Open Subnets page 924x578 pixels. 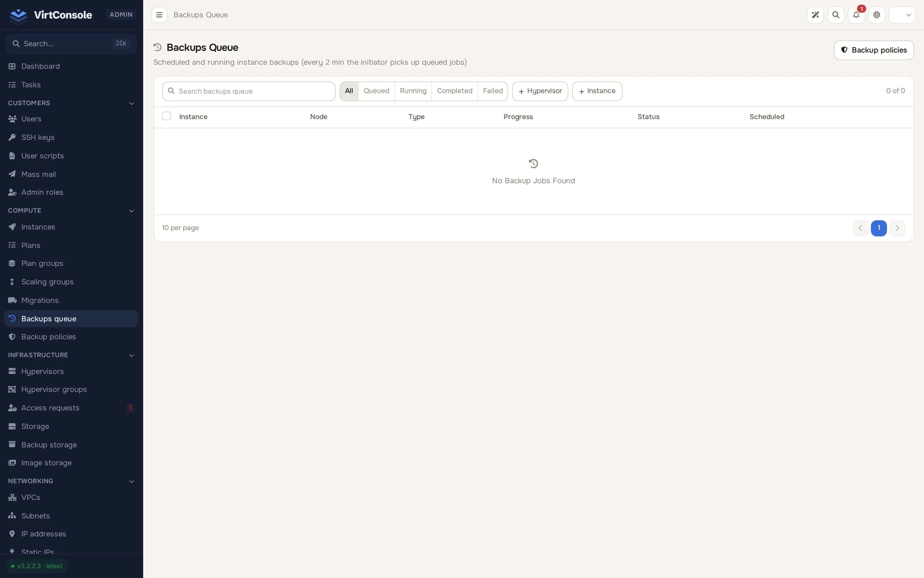tap(71, 516)
